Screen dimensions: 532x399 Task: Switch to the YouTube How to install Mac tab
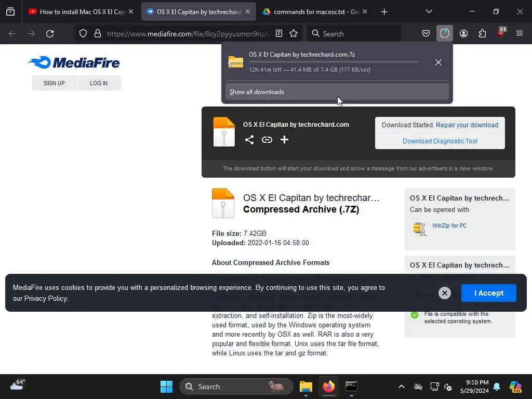(81, 11)
